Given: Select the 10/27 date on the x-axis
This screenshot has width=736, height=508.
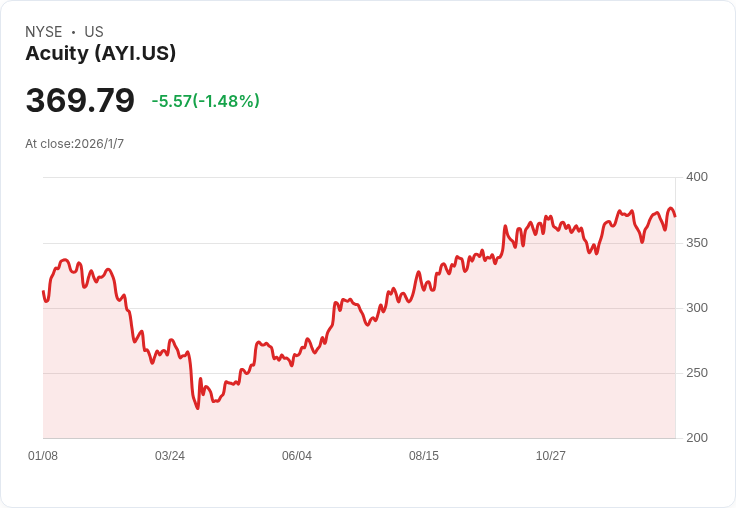Looking at the screenshot, I should tap(551, 456).
